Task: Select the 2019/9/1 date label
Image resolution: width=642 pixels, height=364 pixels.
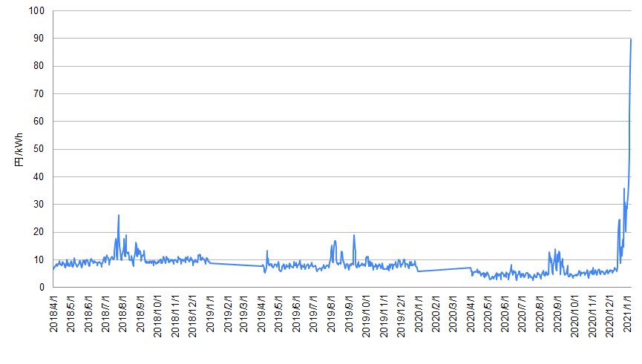Action: click(348, 314)
